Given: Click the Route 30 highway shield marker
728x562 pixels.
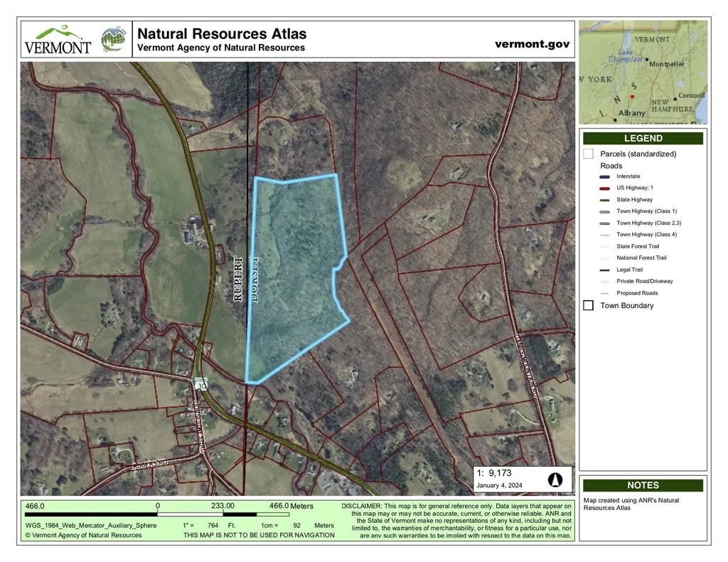Looking at the screenshot, I should pyautogui.click(x=200, y=383).
